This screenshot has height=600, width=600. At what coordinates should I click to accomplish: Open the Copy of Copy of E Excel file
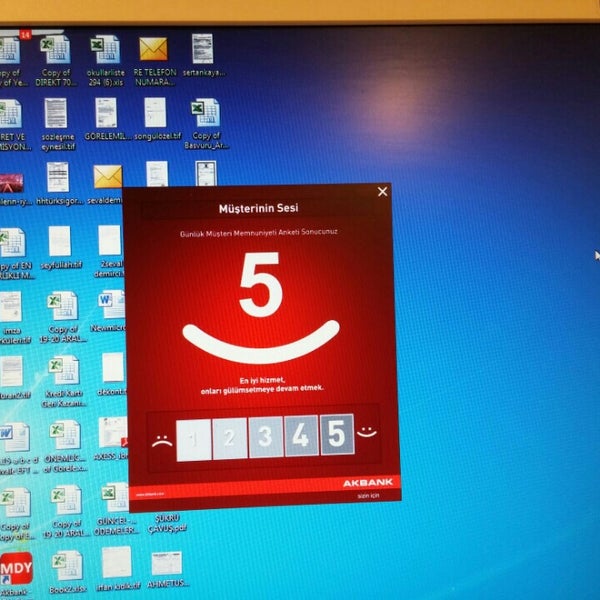(15, 514)
